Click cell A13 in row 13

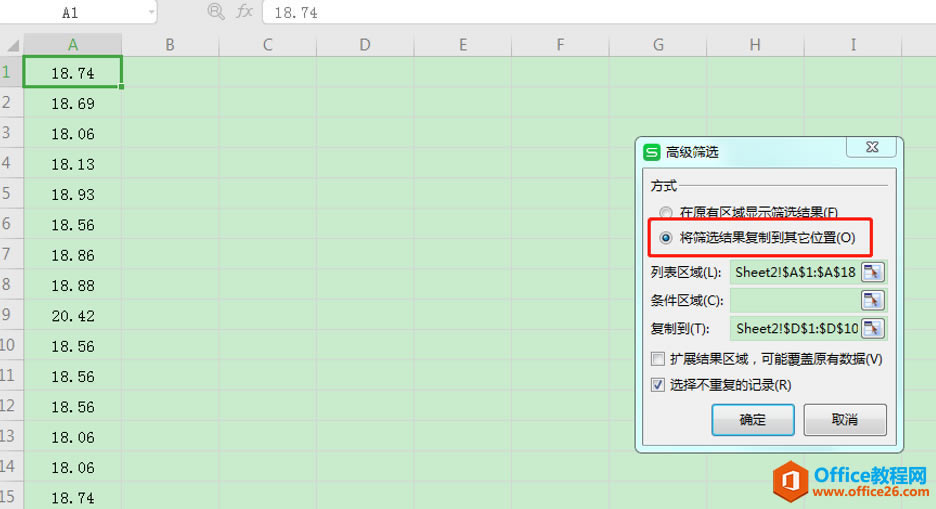[x=73, y=437]
